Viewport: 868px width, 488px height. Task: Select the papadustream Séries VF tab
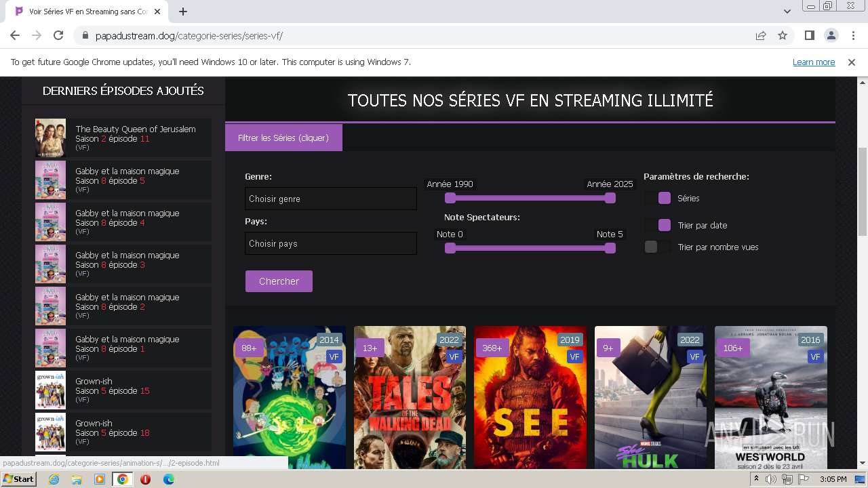[x=87, y=12]
